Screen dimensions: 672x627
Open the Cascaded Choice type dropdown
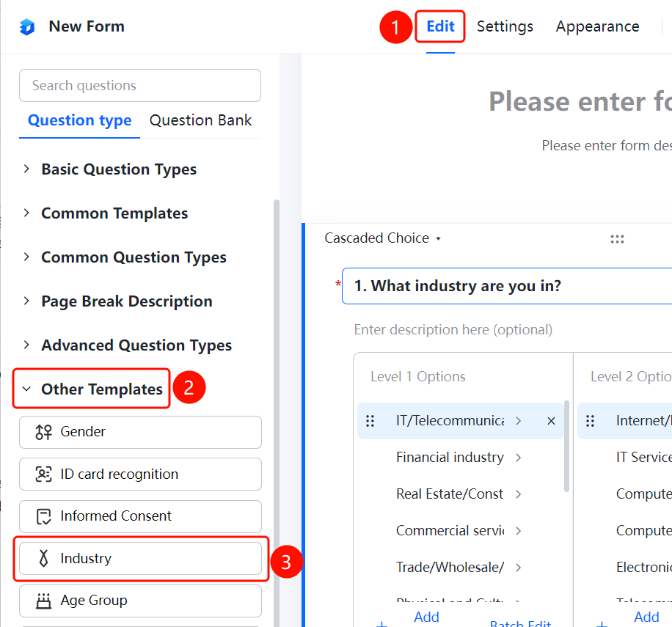[x=382, y=238]
